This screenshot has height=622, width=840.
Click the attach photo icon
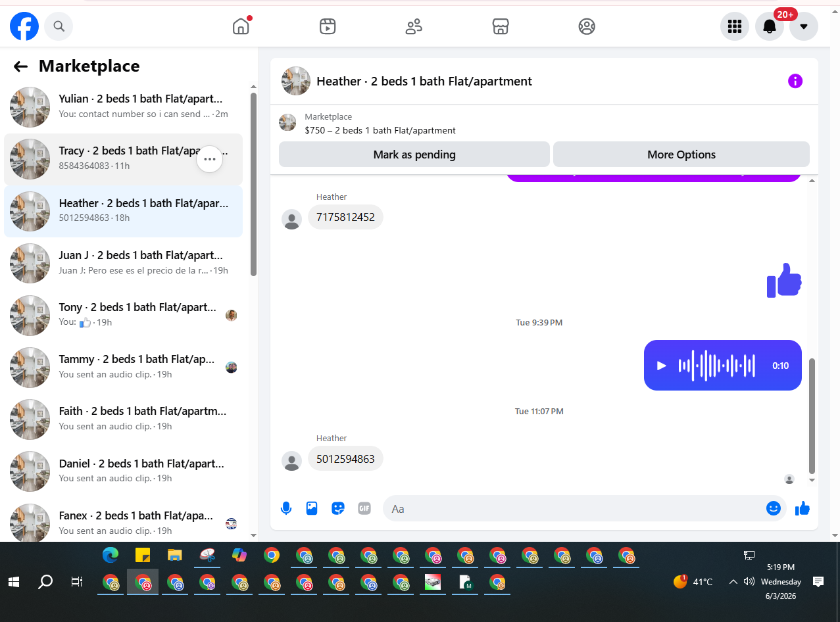coord(312,508)
